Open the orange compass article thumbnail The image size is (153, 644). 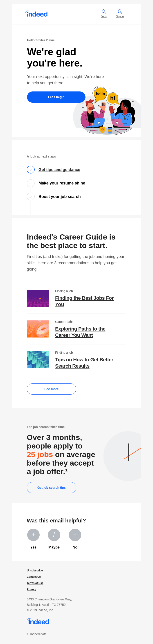[38, 329]
